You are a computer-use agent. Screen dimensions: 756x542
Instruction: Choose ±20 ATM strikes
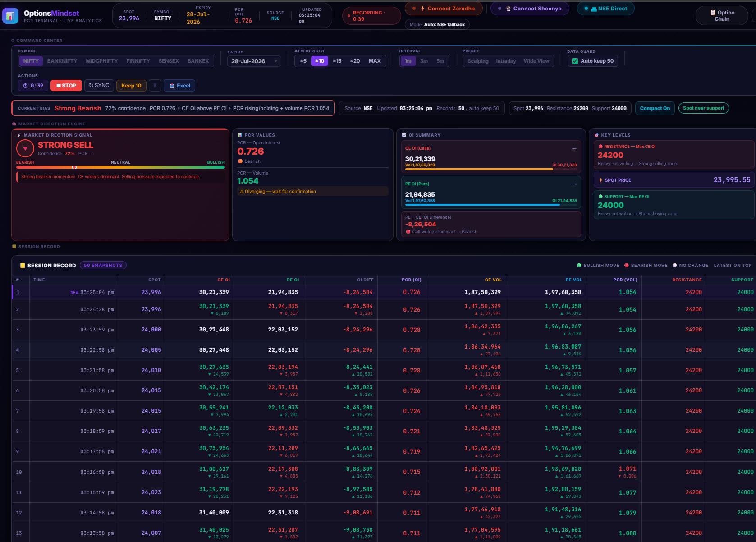(355, 61)
